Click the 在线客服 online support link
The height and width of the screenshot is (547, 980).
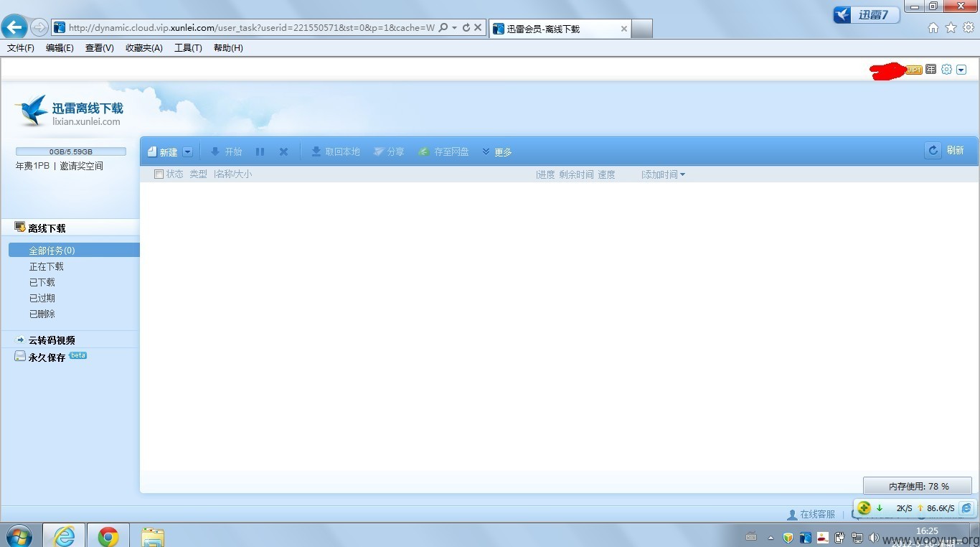[811, 515]
